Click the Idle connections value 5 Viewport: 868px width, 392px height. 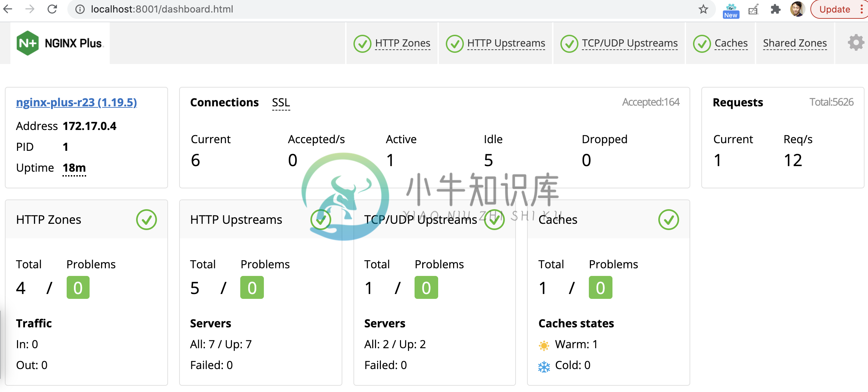tap(489, 161)
